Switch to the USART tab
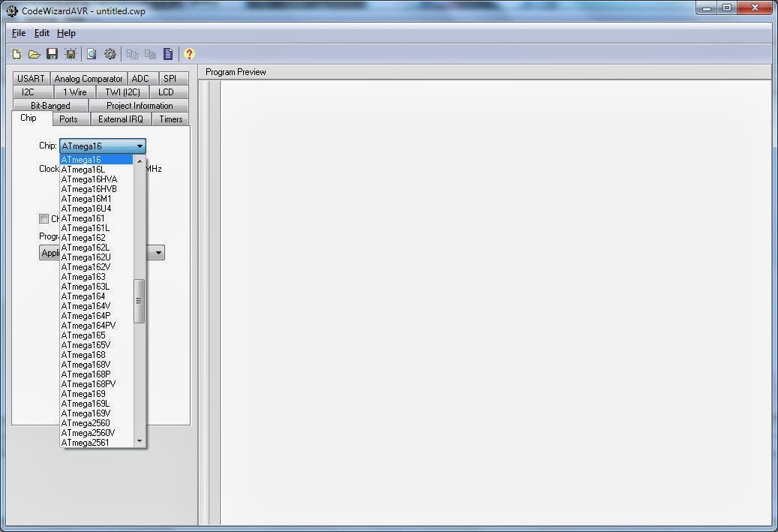The height and width of the screenshot is (532, 778). pyautogui.click(x=31, y=78)
